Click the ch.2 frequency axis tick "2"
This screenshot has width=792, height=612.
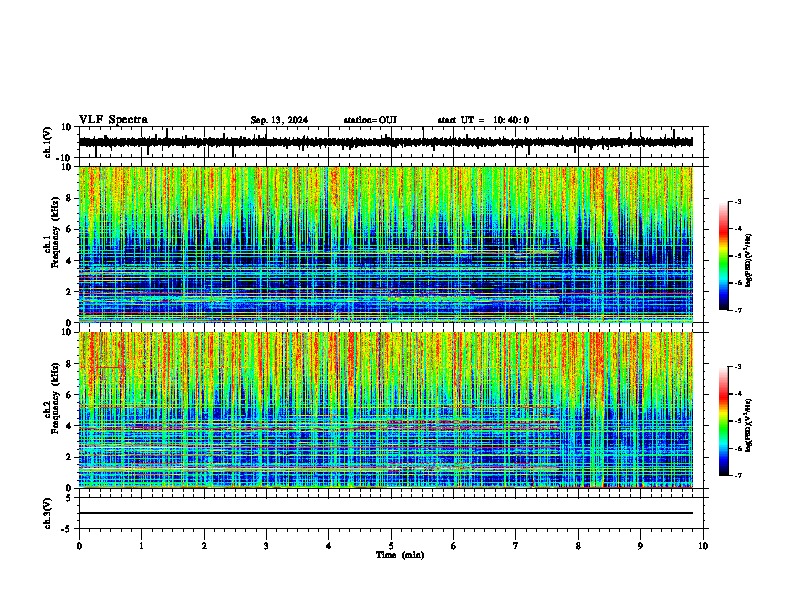tap(69, 457)
